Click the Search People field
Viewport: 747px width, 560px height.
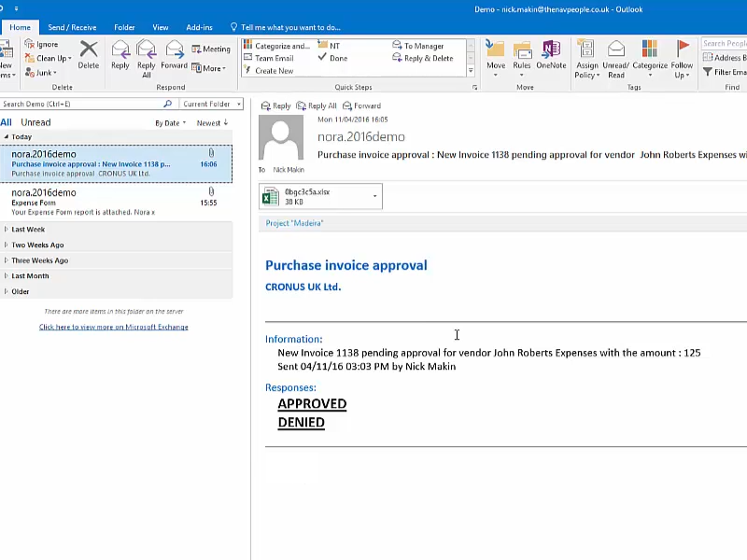(x=725, y=43)
